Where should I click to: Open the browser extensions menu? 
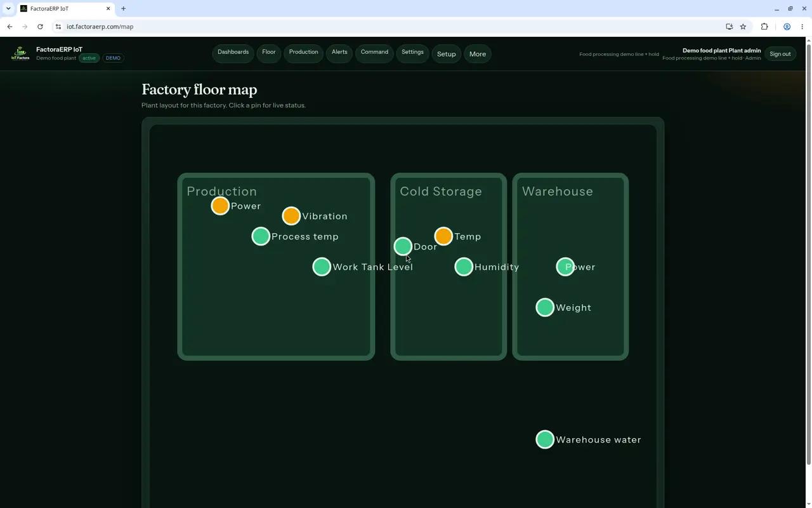(764, 27)
